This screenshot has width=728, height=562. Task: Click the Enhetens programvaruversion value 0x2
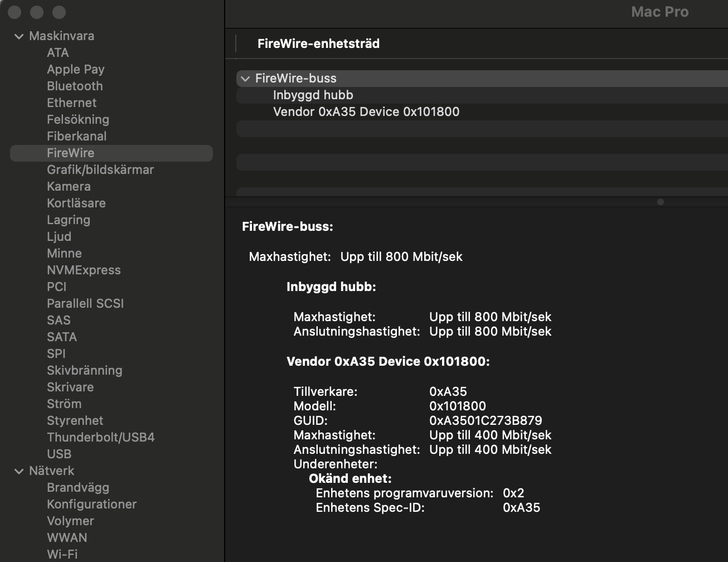[513, 493]
